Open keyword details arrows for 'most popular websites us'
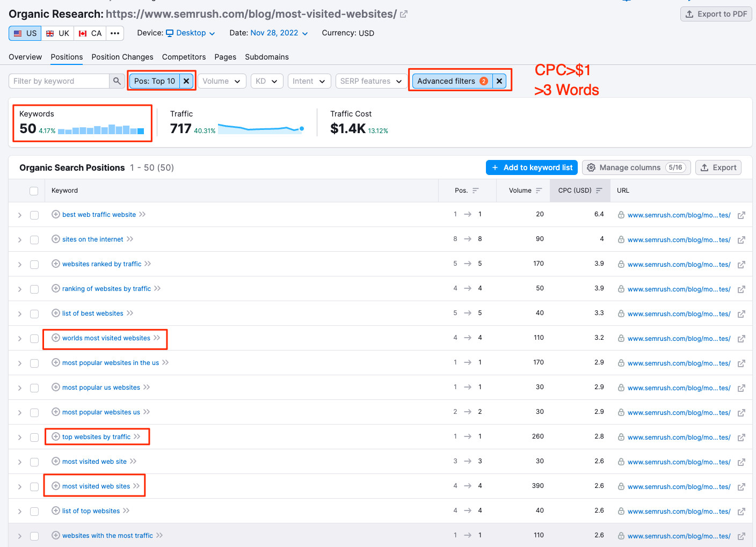 click(x=147, y=412)
